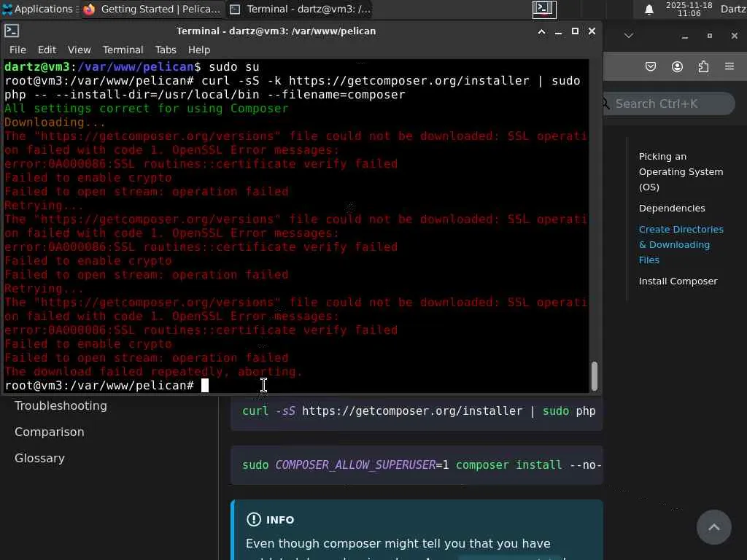Open the Applications menu in the top panel
Viewport: 747px width, 560px height.
click(x=39, y=9)
